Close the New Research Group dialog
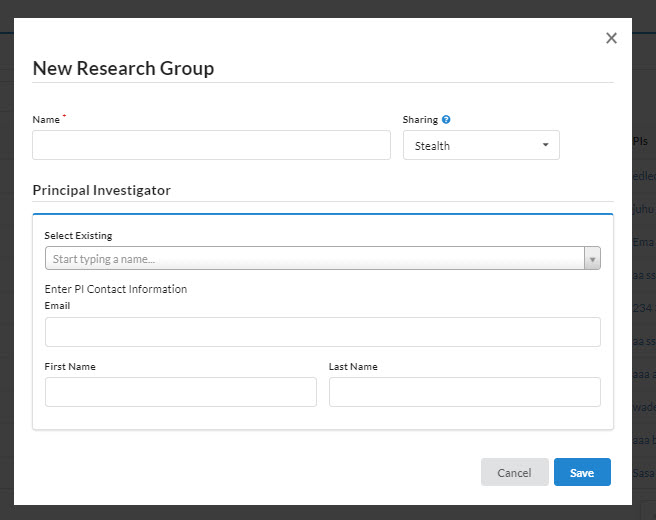 611,39
